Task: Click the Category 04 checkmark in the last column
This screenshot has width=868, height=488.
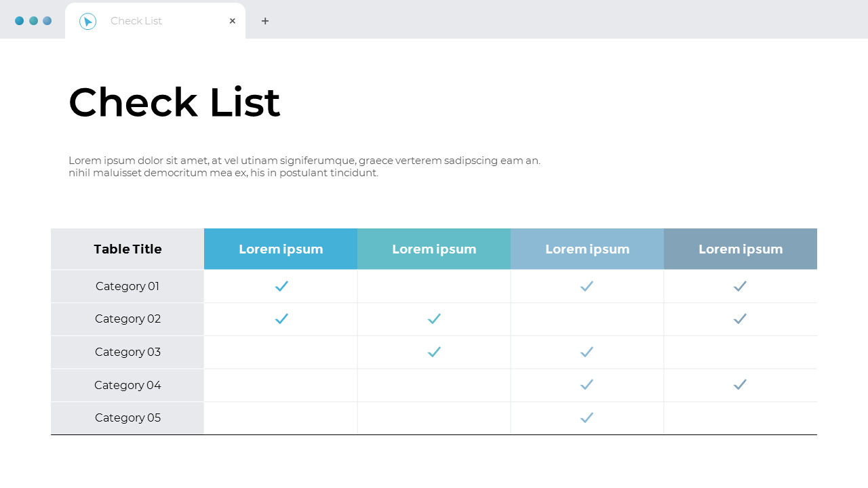Action: click(x=740, y=384)
